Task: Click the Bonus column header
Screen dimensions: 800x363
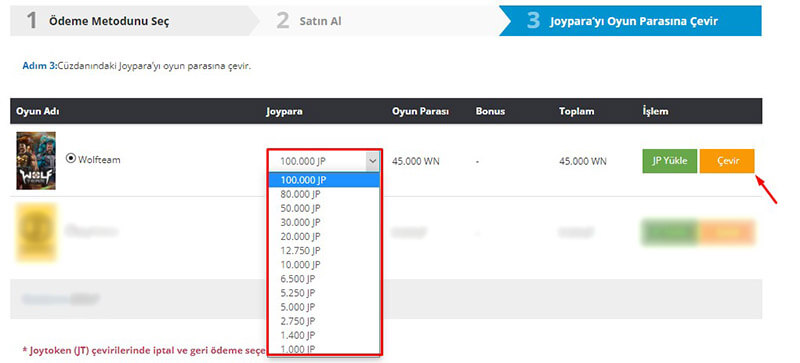Action: [x=490, y=111]
